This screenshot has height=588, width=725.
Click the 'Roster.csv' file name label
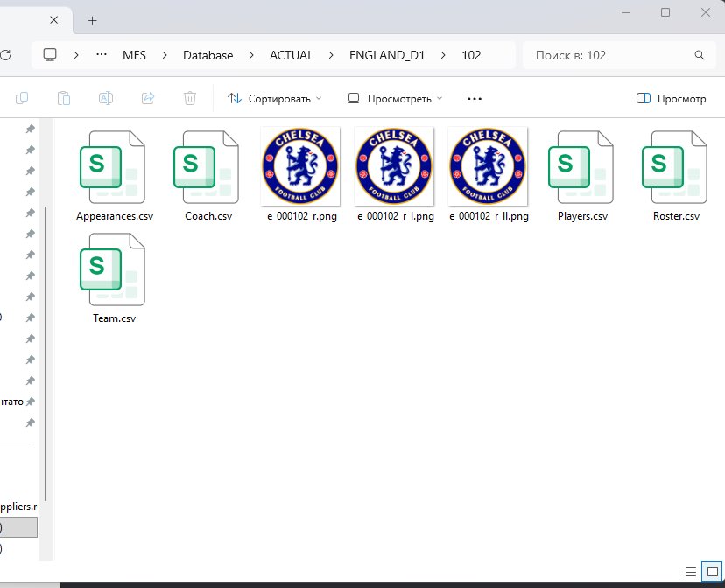coord(676,216)
